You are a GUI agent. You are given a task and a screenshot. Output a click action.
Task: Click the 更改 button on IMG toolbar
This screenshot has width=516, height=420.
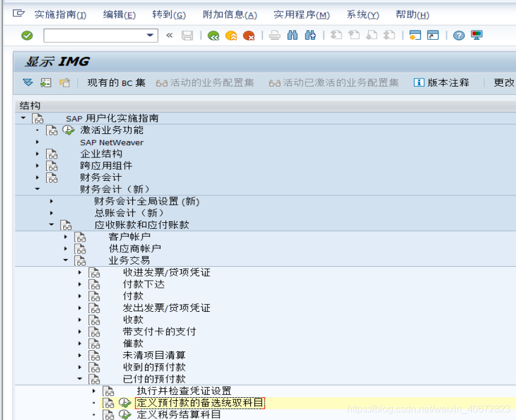(x=504, y=82)
